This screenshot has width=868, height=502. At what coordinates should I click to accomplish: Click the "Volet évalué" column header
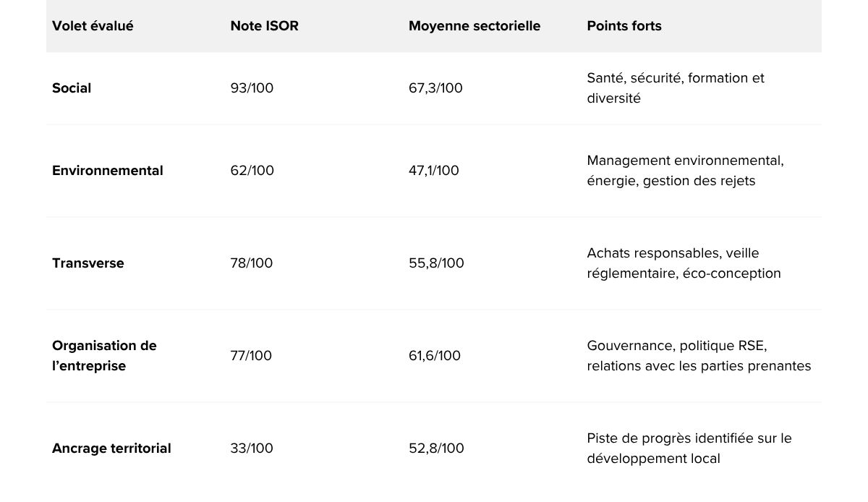click(93, 26)
